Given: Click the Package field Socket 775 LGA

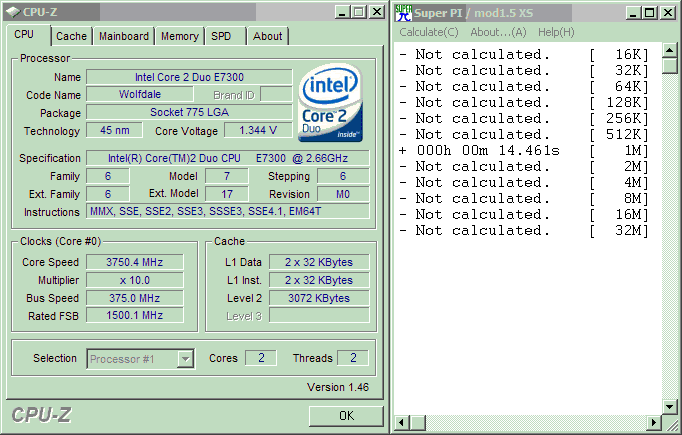Looking at the screenshot, I should (189, 112).
